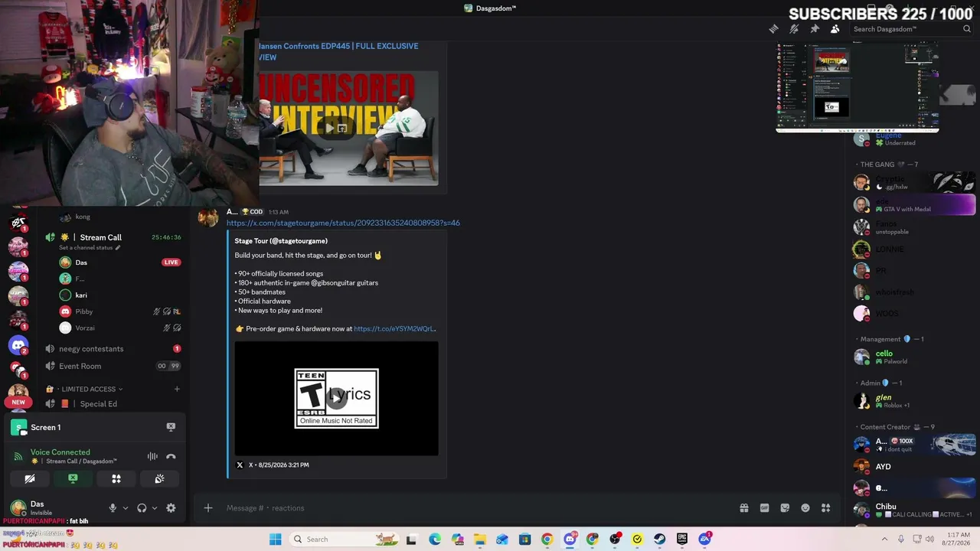Open notification settings bell icon in the header
980x551 pixels.
click(x=794, y=29)
